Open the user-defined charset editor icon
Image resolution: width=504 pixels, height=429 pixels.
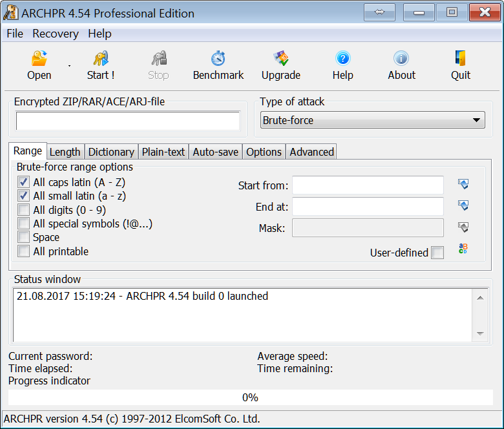point(463,249)
